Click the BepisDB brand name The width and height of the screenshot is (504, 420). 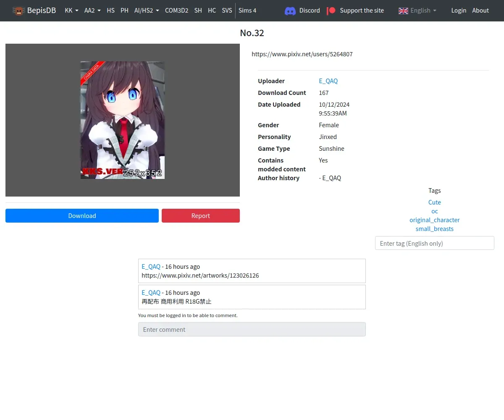tap(42, 10)
